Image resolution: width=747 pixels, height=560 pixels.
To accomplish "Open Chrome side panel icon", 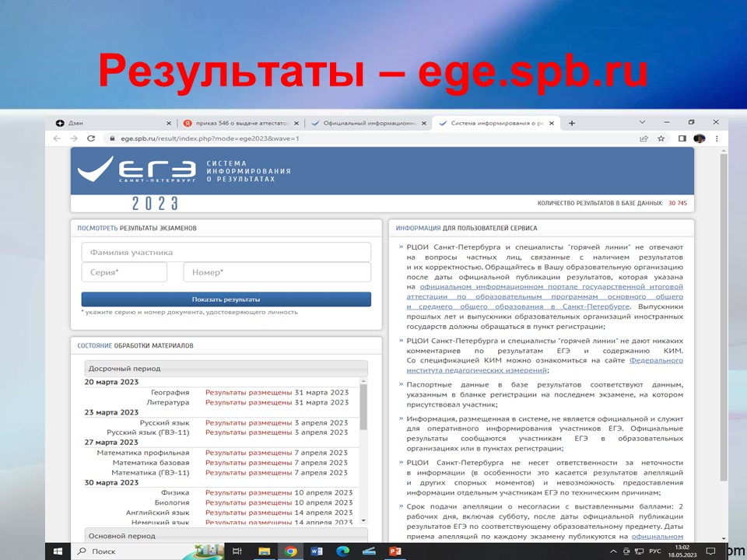I will (x=682, y=138).
